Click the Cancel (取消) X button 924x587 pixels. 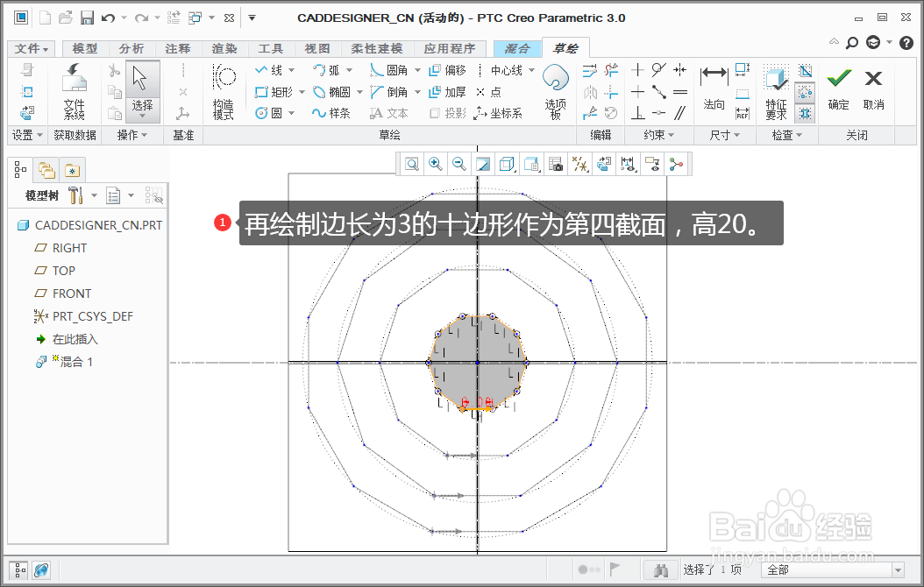click(x=873, y=88)
